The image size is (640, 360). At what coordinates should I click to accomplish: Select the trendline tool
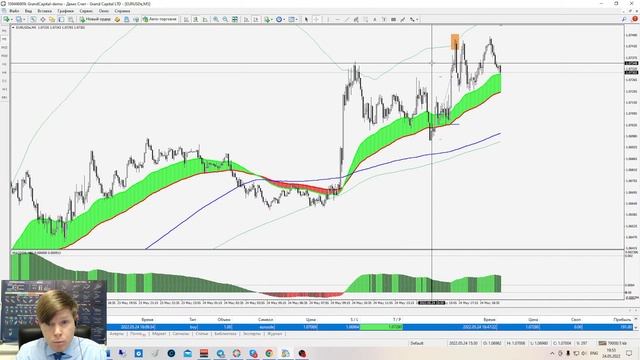(x=347, y=19)
